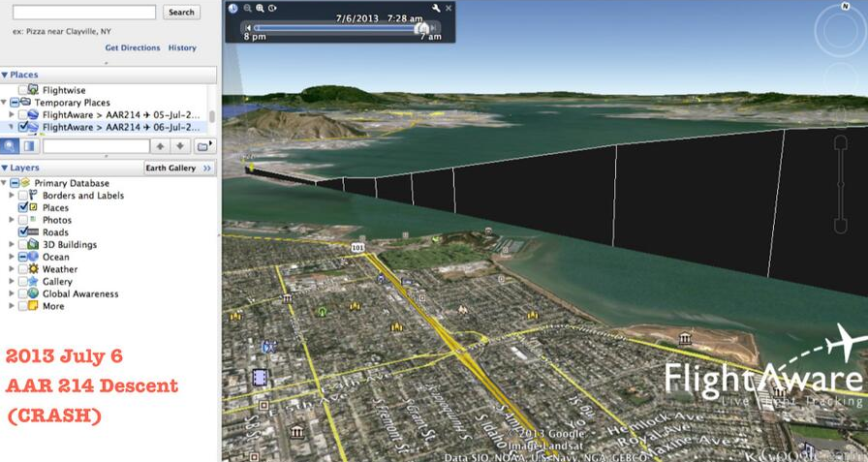This screenshot has width=868, height=462.
Task: Click the time slider handle thumb
Action: coord(421,28)
